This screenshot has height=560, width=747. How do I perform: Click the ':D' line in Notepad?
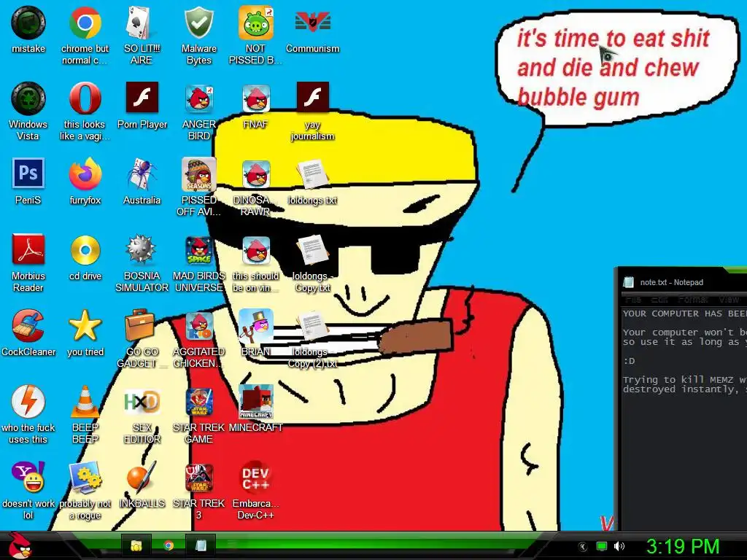click(x=630, y=361)
